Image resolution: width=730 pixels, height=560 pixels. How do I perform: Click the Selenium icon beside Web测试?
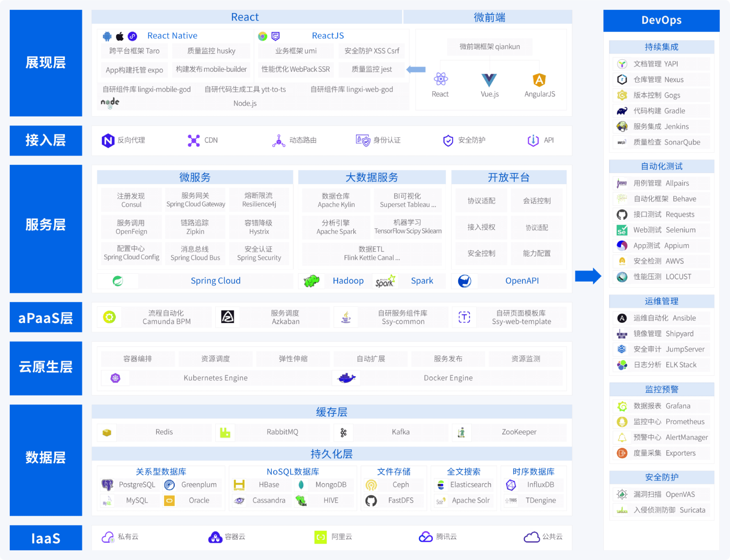click(622, 230)
